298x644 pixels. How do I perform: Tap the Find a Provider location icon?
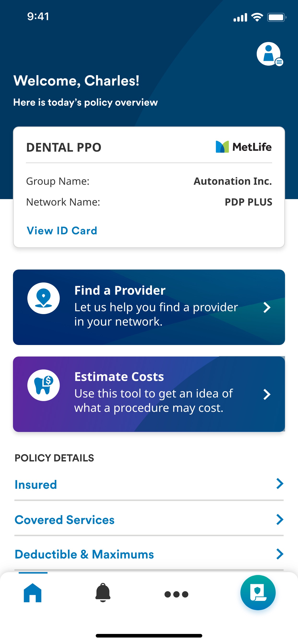[44, 298]
